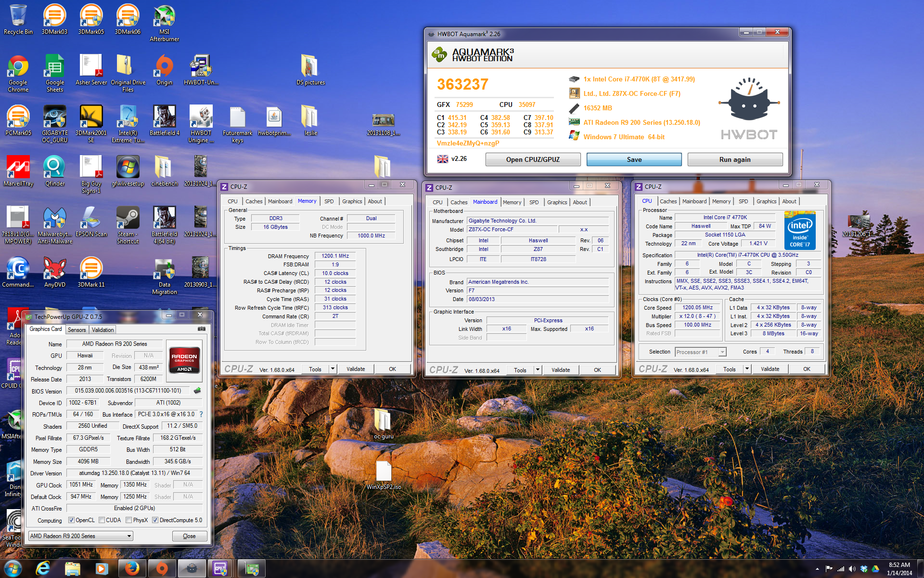Viewport: 924px width, 578px height.
Task: Click the GPU-Z BIOS Version field
Action: tap(129, 391)
